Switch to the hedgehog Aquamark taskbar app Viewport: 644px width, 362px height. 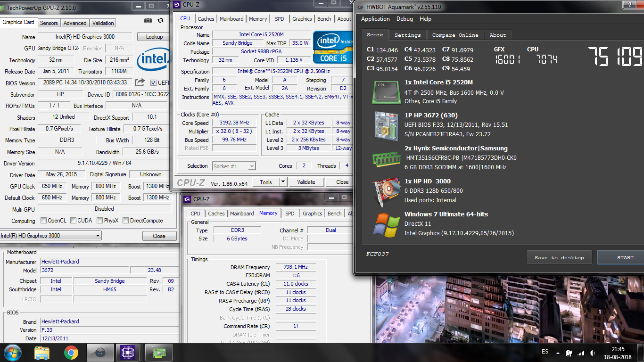pos(100,353)
